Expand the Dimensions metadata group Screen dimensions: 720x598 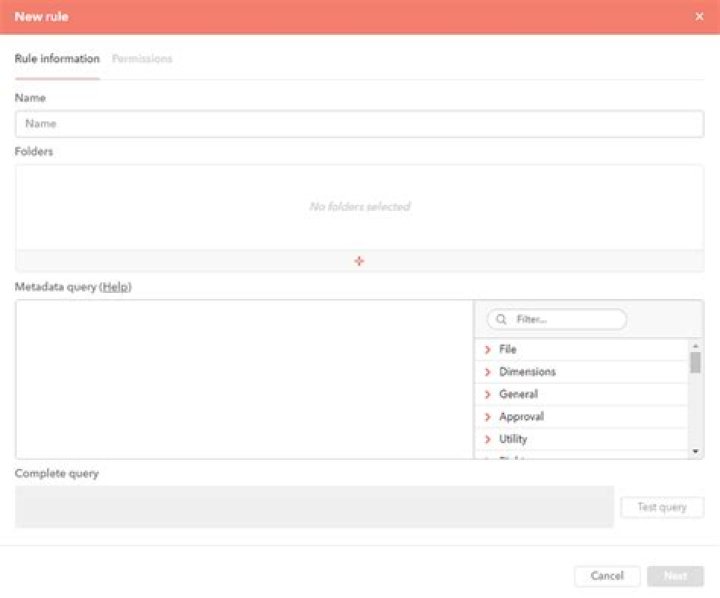(x=488, y=372)
